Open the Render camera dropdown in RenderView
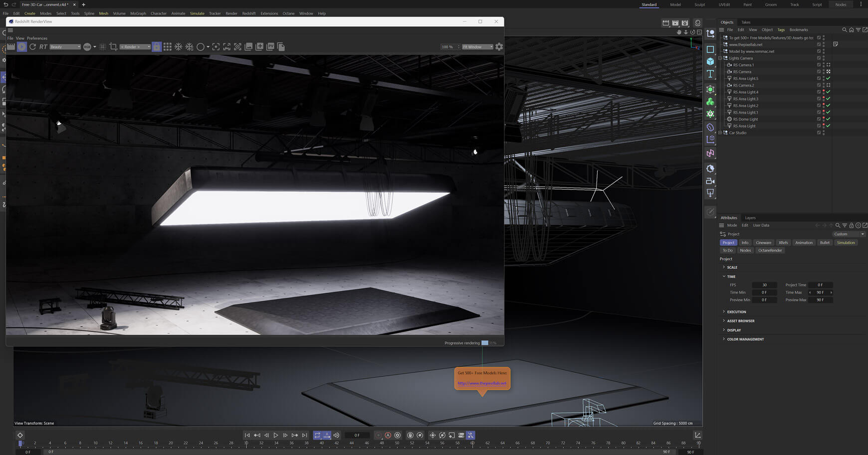Screen dimensions: 868x455 [135, 47]
